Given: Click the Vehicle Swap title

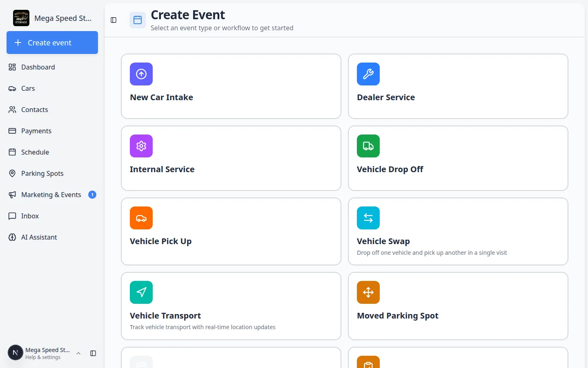Looking at the screenshot, I should [x=383, y=241].
